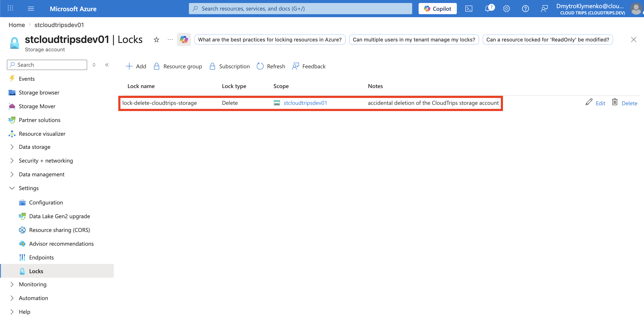
Task: Click the global search resources box
Action: (300, 9)
